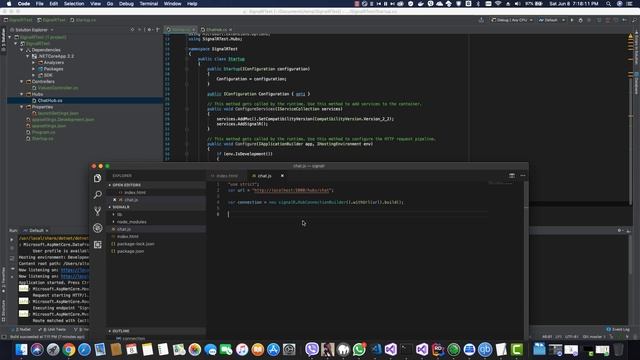640x360 pixels.
Task: Click the Event Log button in Rider status bar
Action: [x=618, y=329]
